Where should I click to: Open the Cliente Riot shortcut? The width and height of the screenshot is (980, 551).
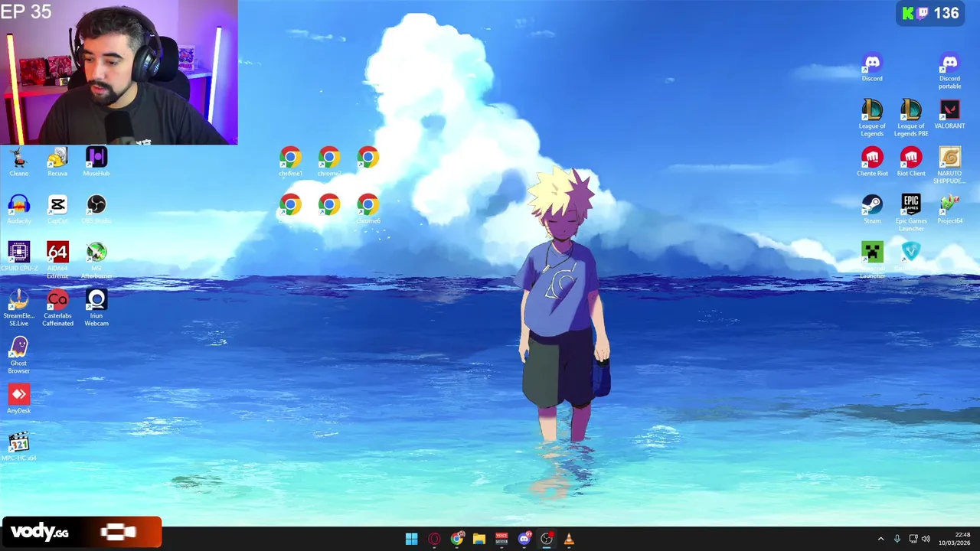click(x=872, y=161)
